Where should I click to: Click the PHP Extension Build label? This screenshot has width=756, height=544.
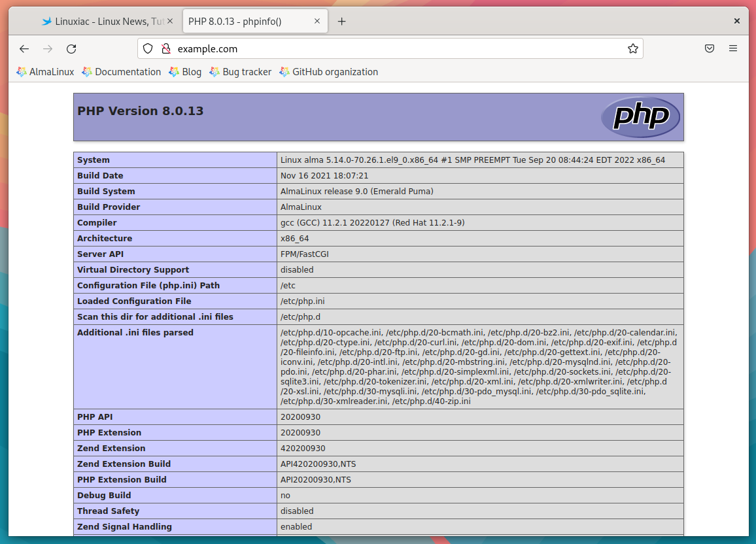point(122,479)
